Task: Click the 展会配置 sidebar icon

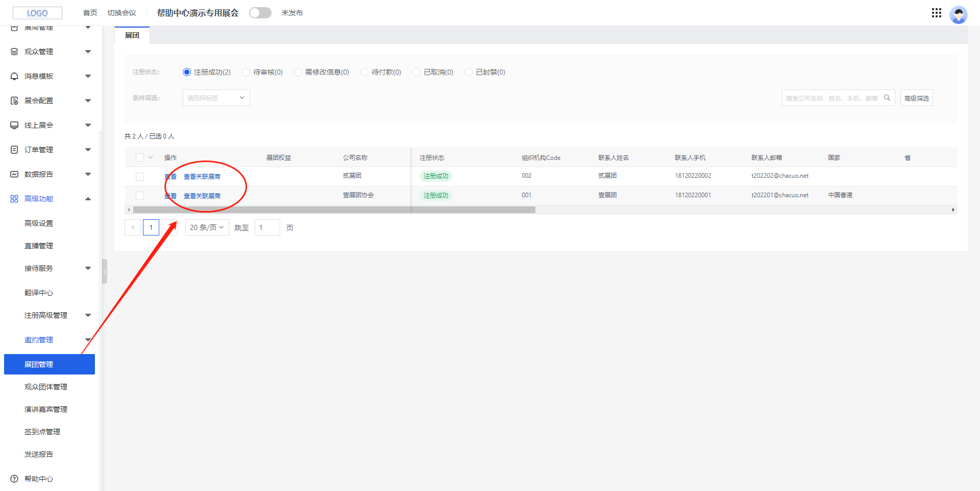Action: point(14,101)
